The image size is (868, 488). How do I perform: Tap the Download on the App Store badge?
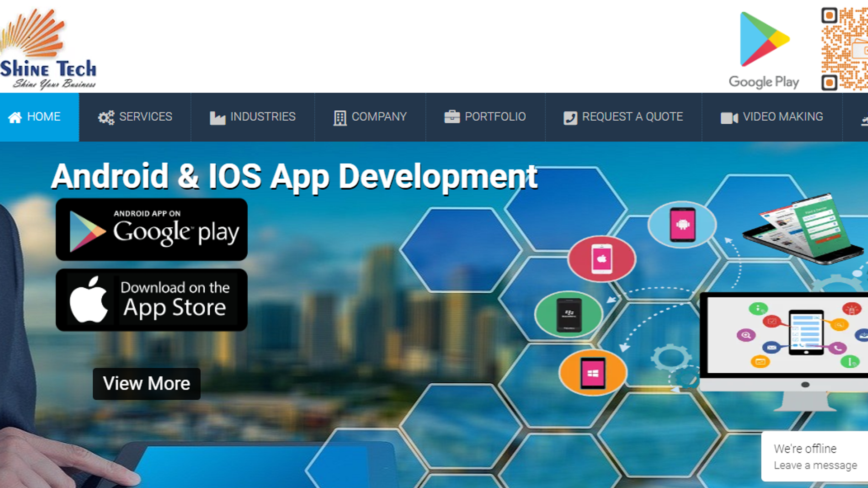[x=151, y=300]
